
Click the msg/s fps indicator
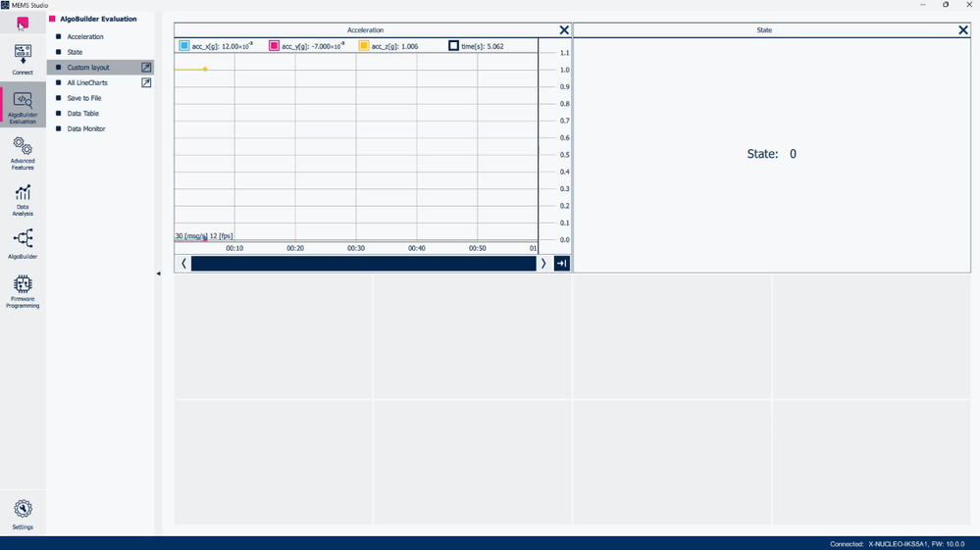(204, 236)
